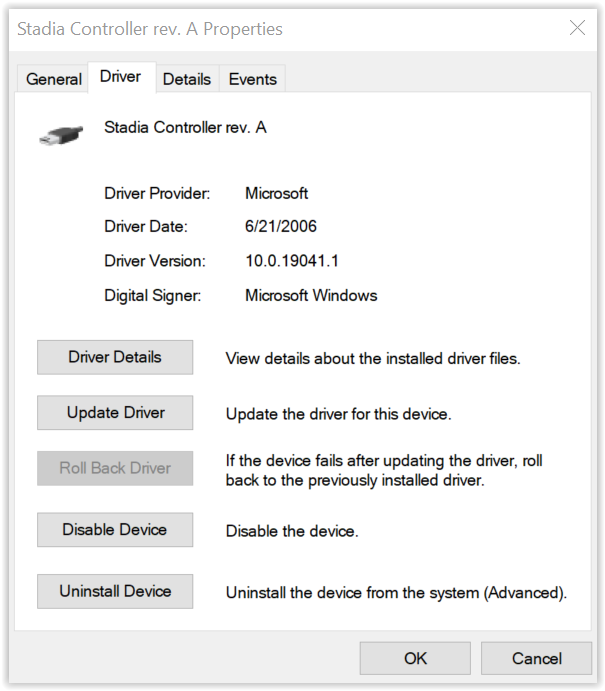Click the 'View details about the installed driver files' text

coord(373,359)
